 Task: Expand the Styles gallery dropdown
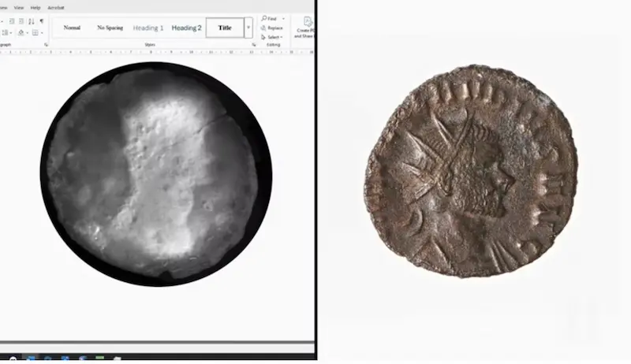[x=248, y=28]
